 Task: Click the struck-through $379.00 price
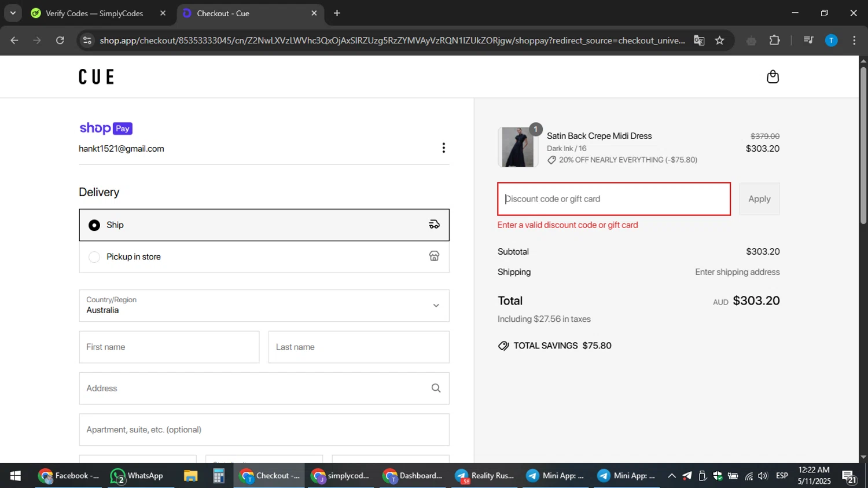[x=765, y=136]
